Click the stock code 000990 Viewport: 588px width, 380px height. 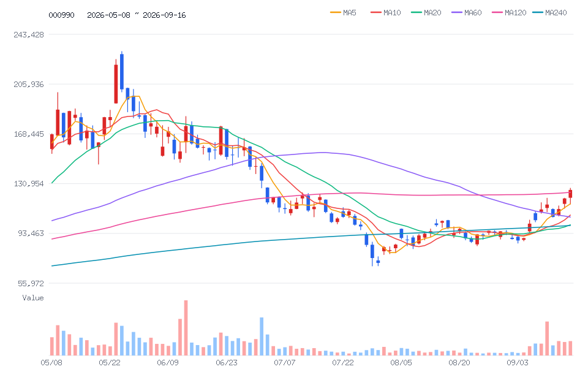pos(61,15)
